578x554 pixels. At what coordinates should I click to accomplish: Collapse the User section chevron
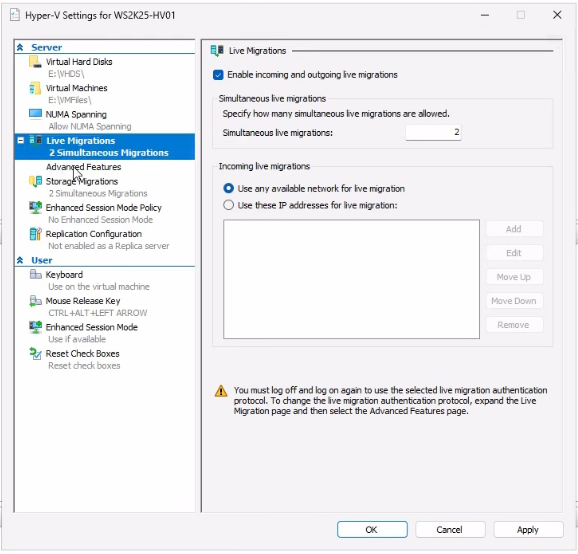(20, 260)
